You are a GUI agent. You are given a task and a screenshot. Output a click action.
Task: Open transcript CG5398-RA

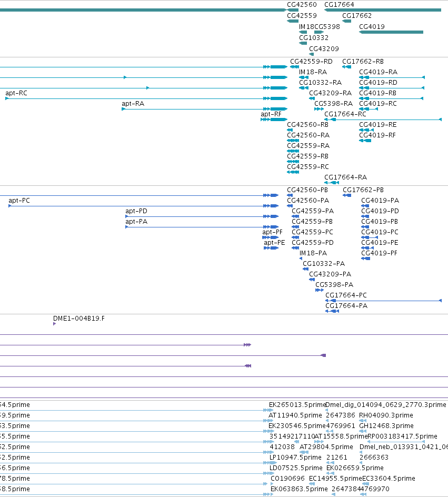333,103
